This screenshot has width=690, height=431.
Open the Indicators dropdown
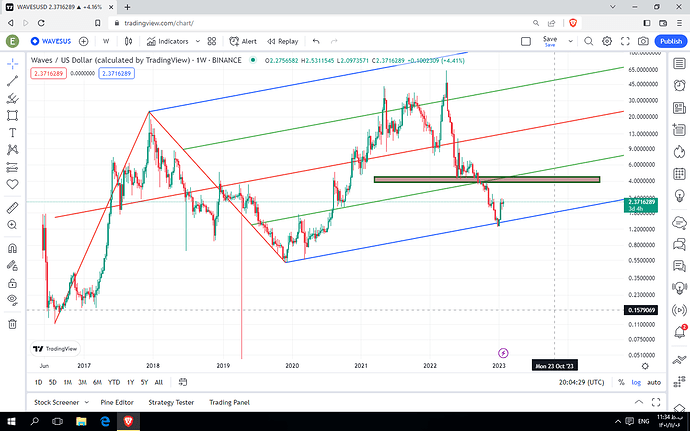coord(168,41)
